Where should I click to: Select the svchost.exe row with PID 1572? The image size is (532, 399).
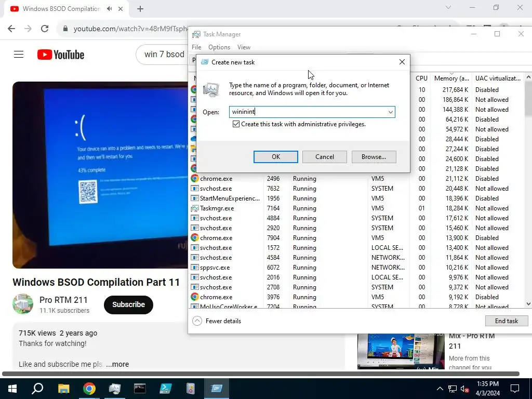[x=356, y=248]
